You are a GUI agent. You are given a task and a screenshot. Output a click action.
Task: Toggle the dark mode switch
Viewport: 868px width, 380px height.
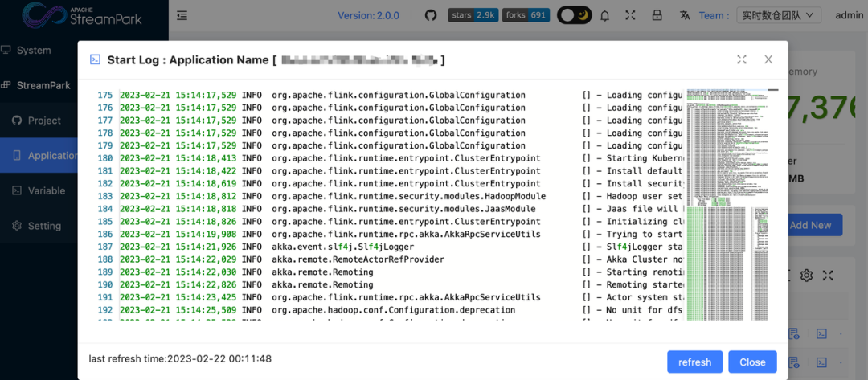click(575, 15)
